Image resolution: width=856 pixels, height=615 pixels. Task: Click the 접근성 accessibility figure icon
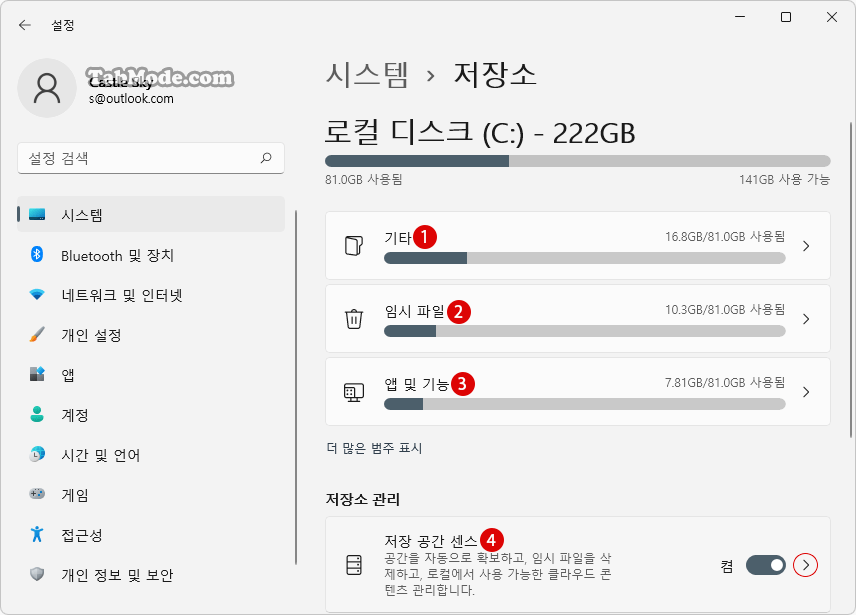click(37, 534)
